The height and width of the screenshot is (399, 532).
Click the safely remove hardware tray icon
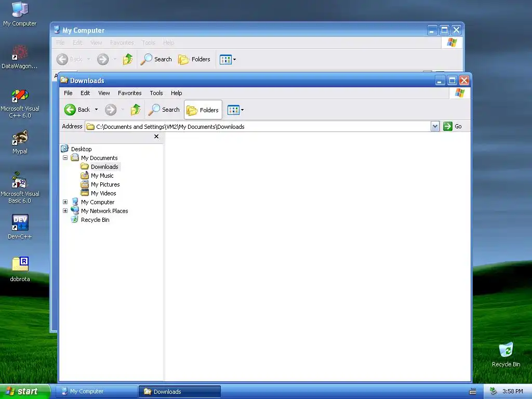(x=494, y=391)
